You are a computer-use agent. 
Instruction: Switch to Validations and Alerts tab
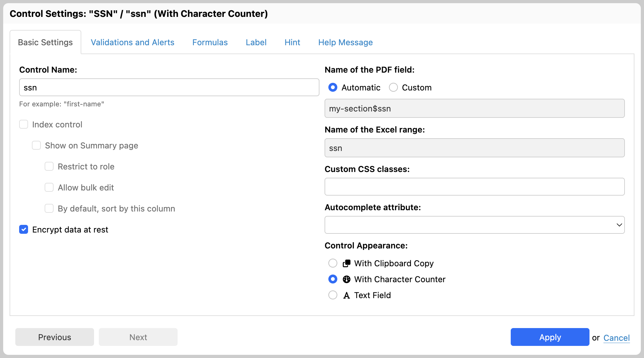pos(132,42)
